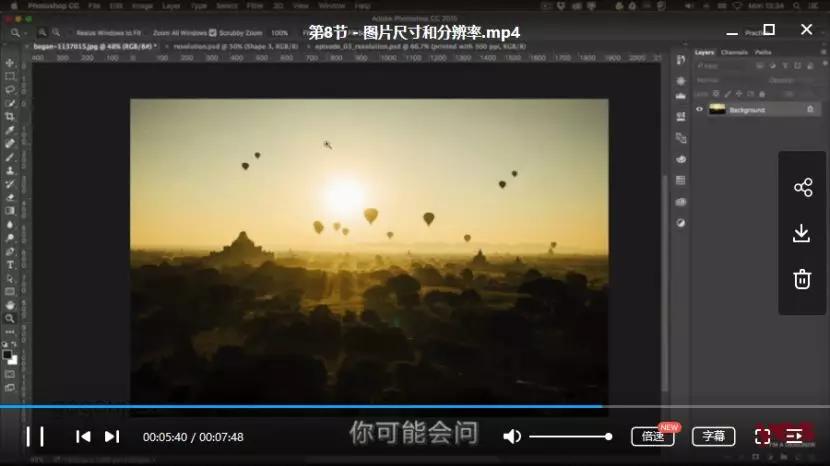
Task: Click the Zoom In magnifier option
Action: click(43, 33)
